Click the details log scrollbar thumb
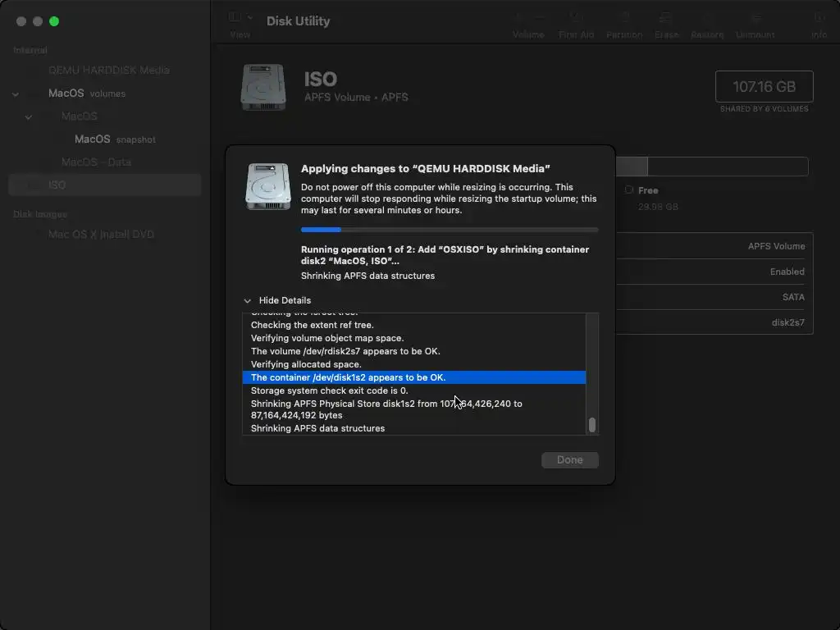The width and height of the screenshot is (840, 630). point(592,425)
